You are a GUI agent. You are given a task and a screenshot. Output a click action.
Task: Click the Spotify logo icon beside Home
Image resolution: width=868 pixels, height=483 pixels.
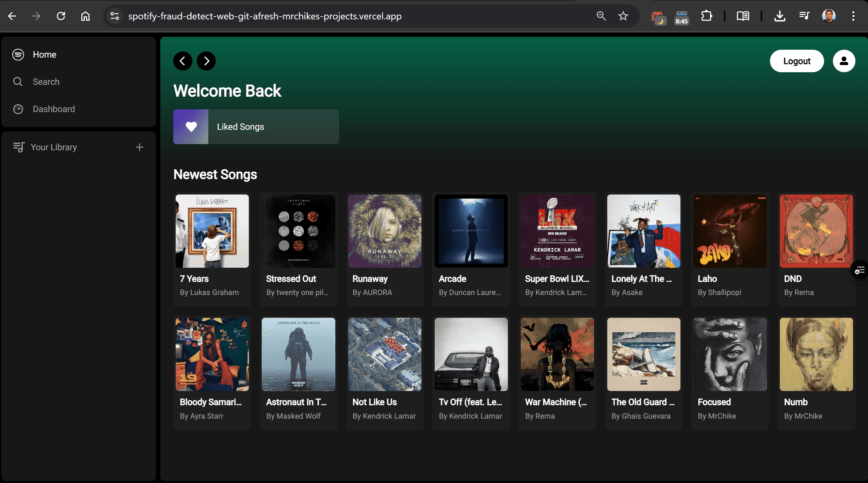18,54
